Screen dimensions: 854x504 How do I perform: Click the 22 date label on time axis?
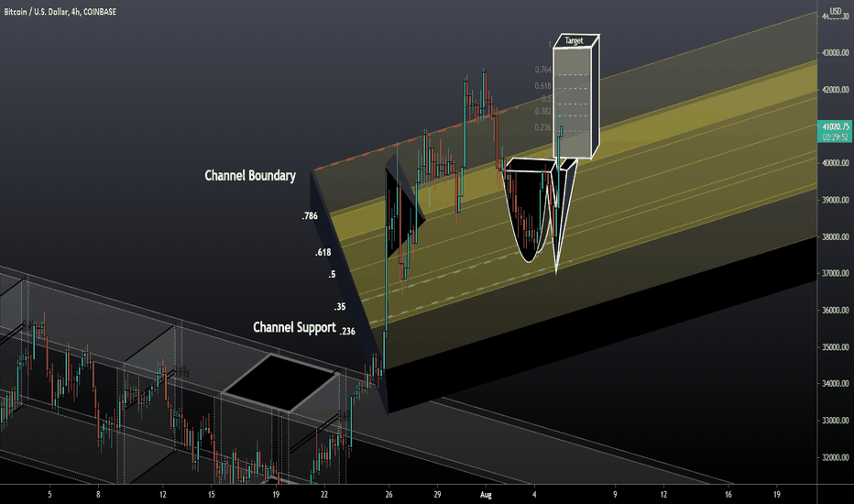point(324,495)
